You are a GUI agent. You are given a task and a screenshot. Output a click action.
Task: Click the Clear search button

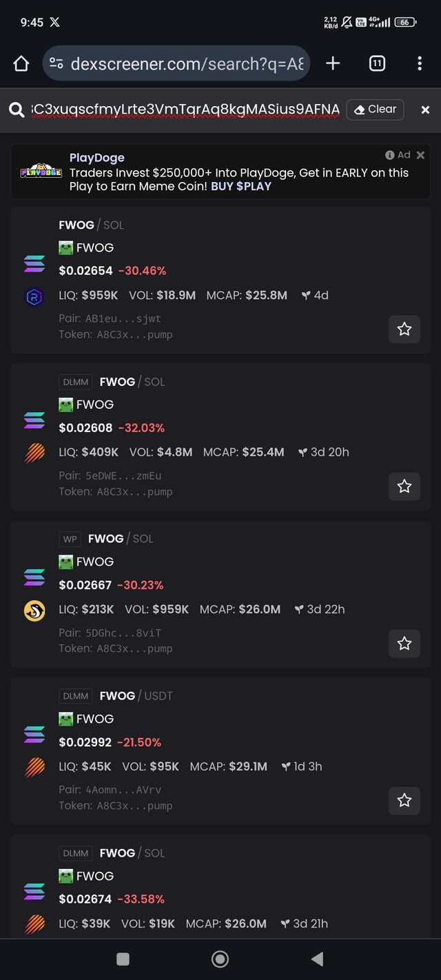tap(375, 110)
